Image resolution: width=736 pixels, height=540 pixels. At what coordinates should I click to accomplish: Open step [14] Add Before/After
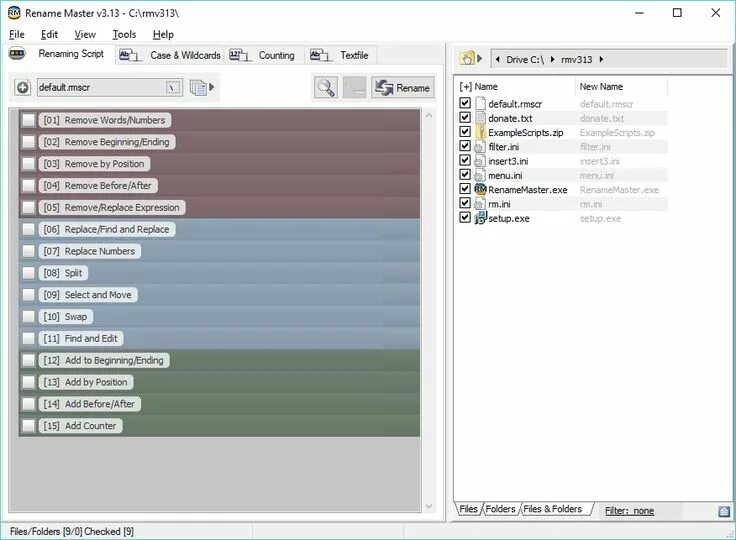pyautogui.click(x=89, y=404)
